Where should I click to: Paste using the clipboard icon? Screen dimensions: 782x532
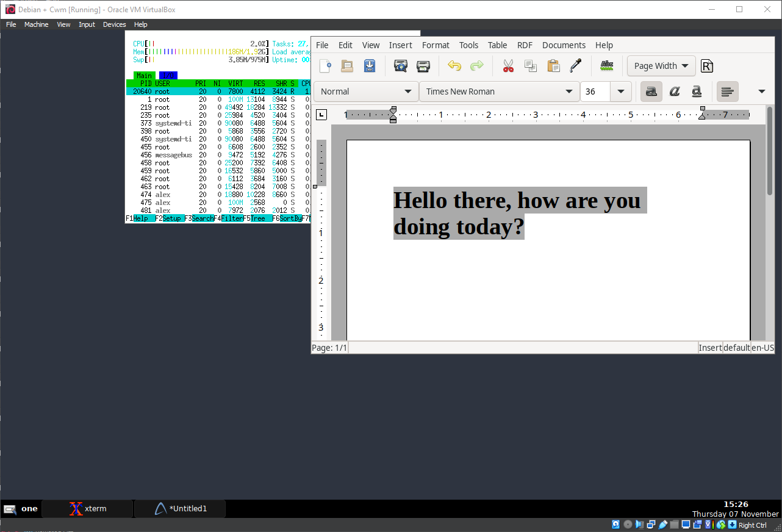[553, 66]
